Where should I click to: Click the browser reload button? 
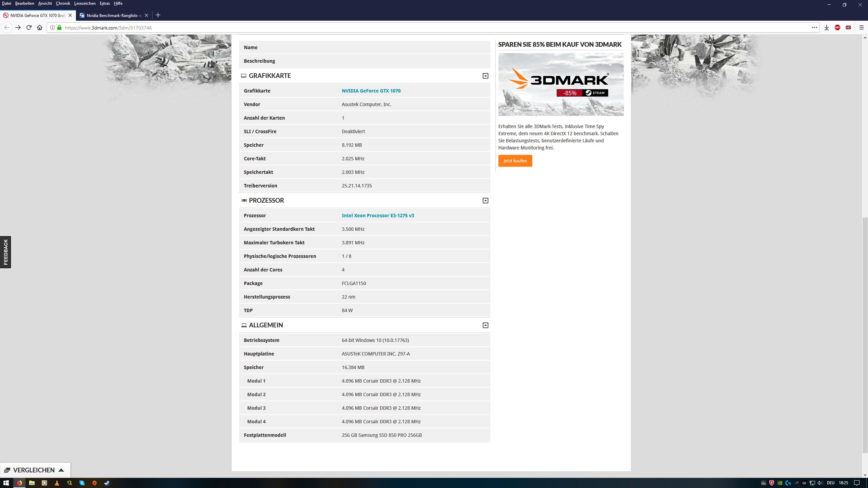click(29, 27)
